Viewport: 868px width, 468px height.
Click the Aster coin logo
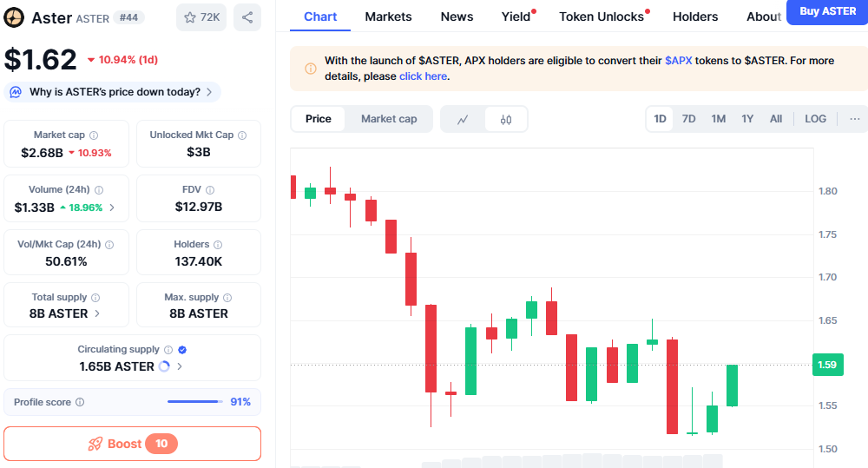tap(15, 17)
